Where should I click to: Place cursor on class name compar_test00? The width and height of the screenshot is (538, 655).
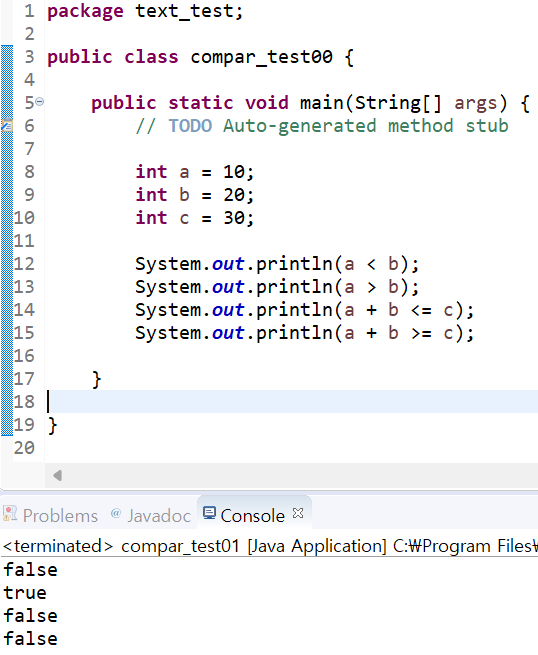(x=261, y=57)
